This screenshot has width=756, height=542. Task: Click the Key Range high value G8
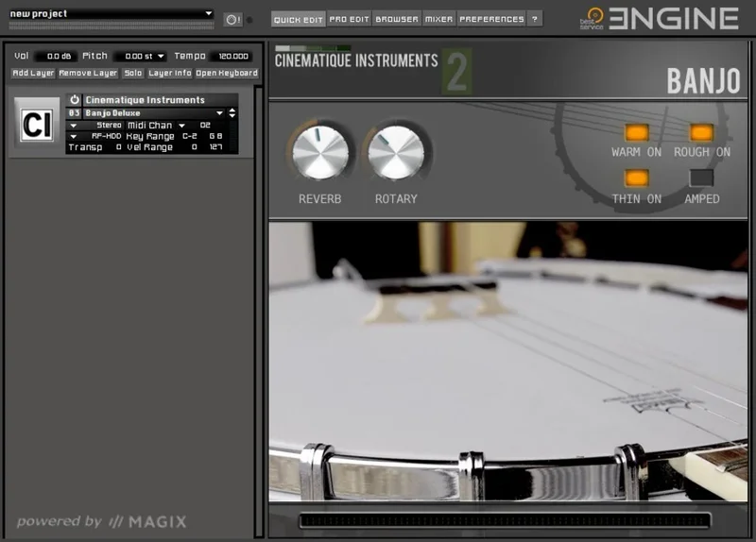coord(215,136)
